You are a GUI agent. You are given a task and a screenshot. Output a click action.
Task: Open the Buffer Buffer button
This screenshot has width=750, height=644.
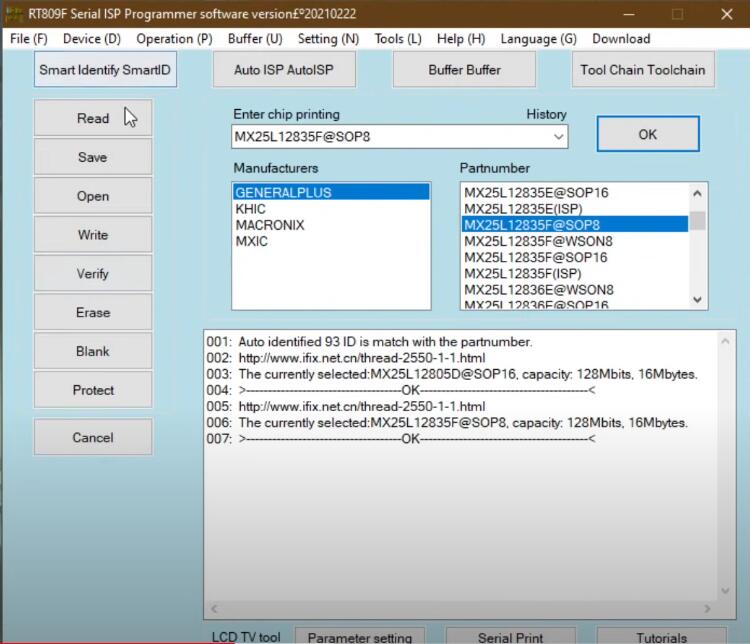pos(464,70)
